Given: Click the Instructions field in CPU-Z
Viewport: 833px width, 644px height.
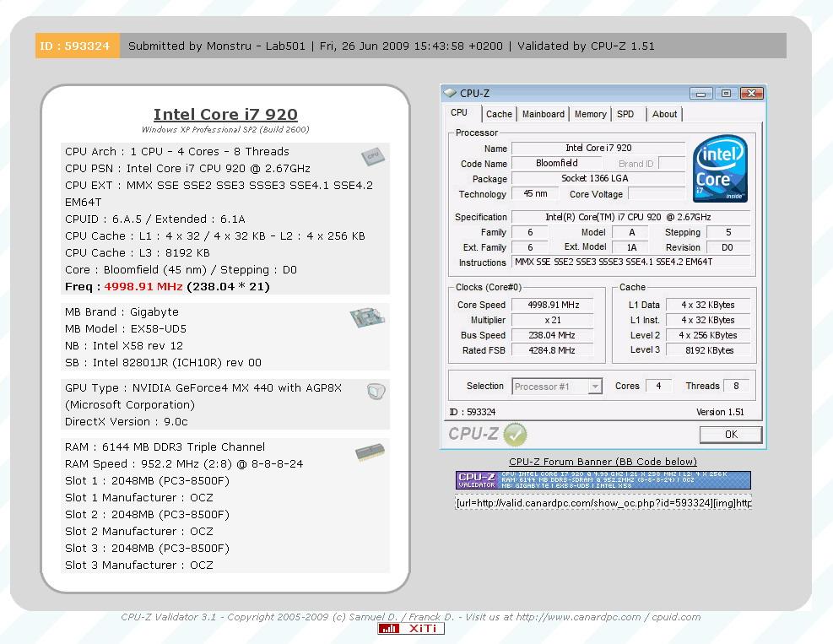Looking at the screenshot, I should tap(630, 262).
